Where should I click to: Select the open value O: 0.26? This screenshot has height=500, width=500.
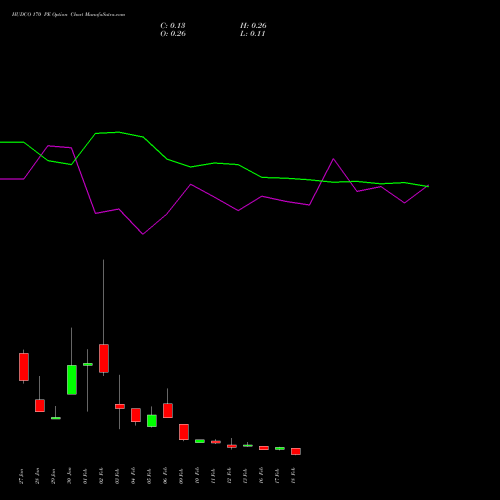coord(173,34)
